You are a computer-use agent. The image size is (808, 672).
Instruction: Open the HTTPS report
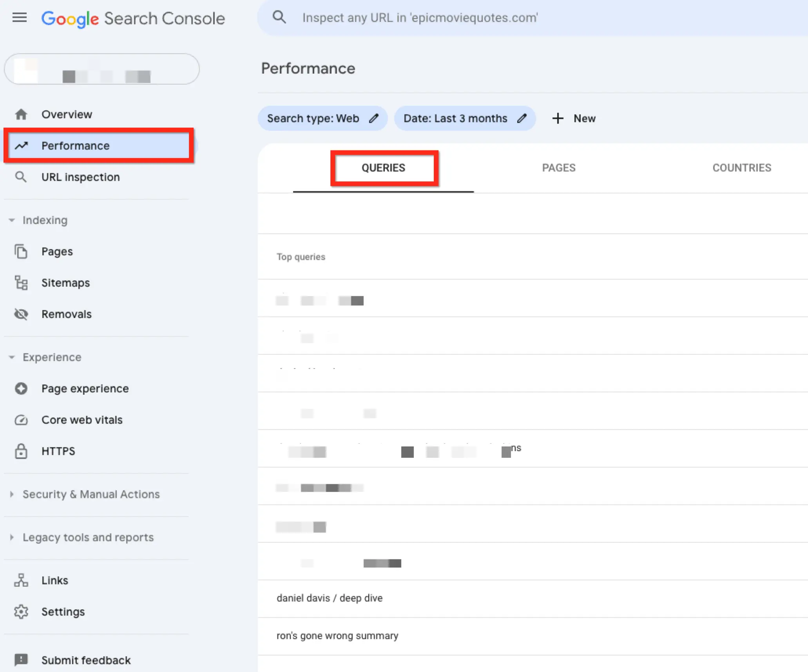coord(58,451)
